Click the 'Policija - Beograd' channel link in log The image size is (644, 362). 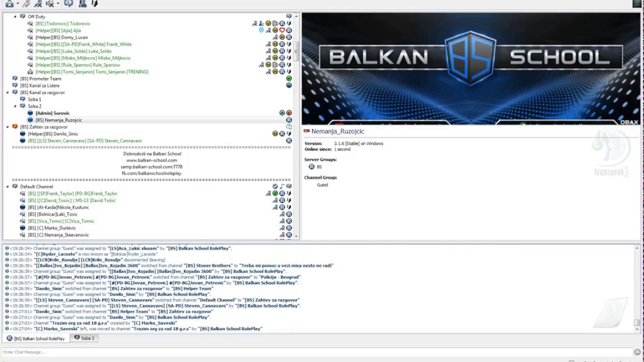click(x=280, y=277)
